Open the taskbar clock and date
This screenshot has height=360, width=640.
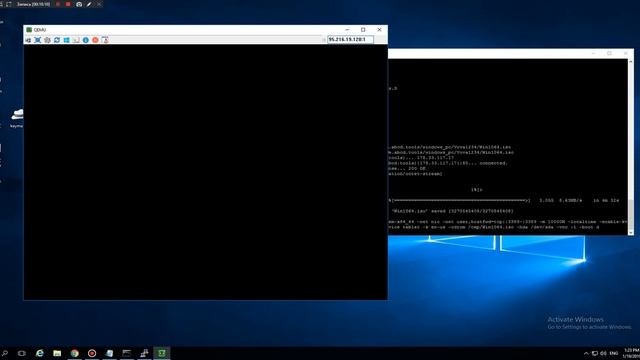pyautogui.click(x=631, y=353)
